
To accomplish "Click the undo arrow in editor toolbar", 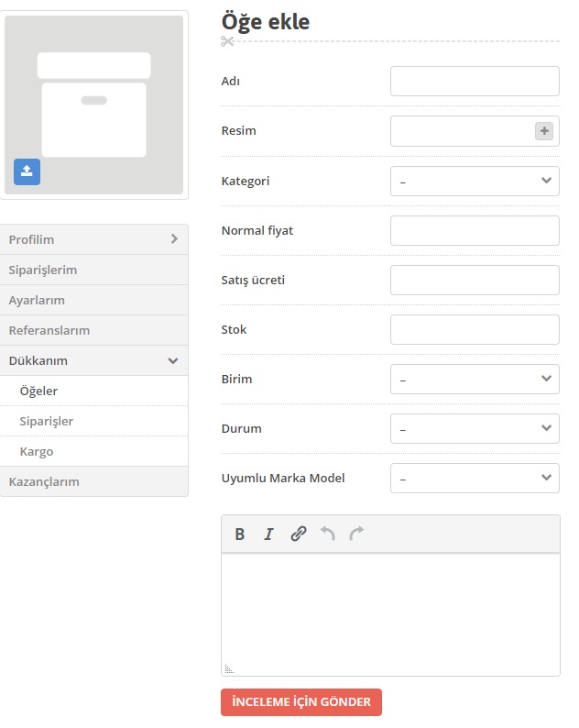I will coord(328,534).
